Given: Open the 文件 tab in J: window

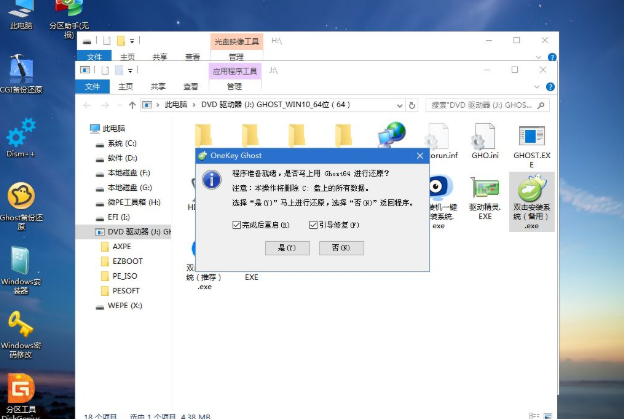Looking at the screenshot, I should click(x=92, y=86).
